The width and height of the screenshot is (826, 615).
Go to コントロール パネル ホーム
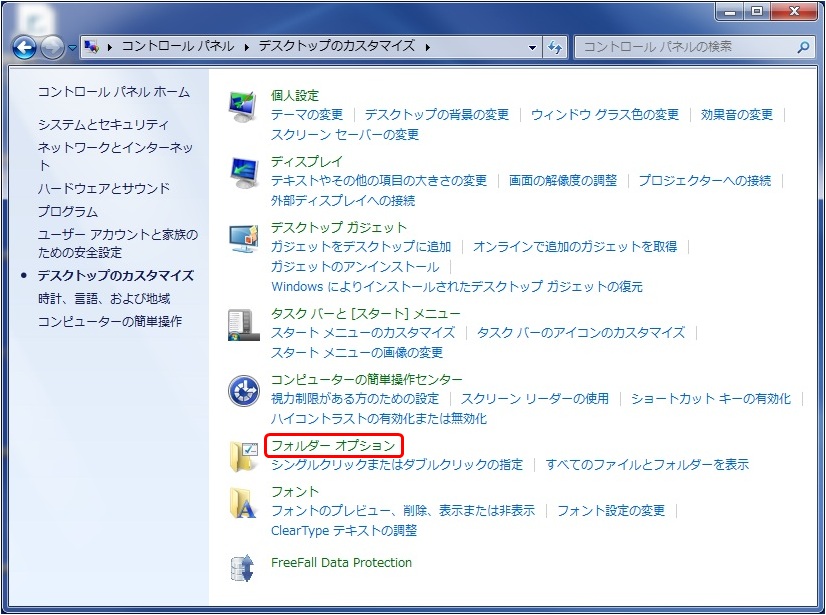(113, 92)
